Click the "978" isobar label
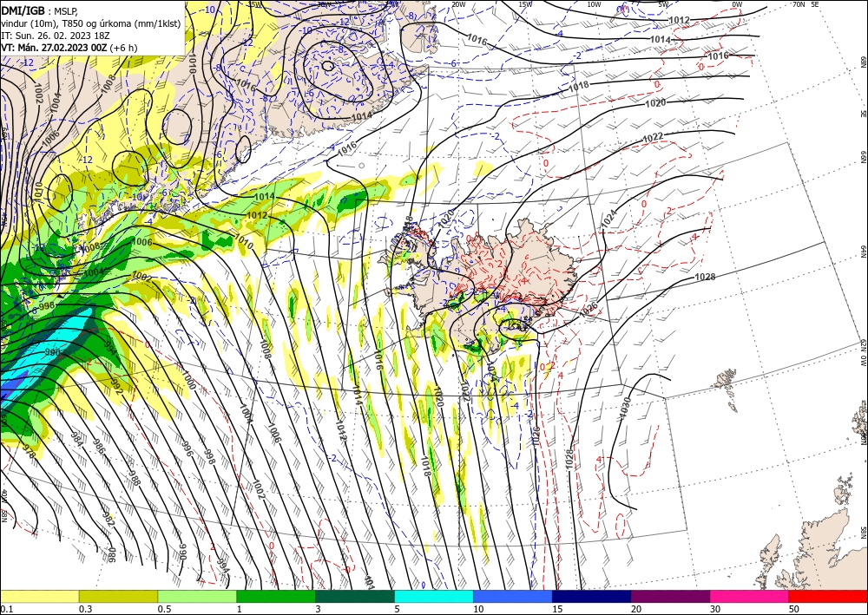Image resolution: width=868 pixels, height=615 pixels. tap(29, 451)
